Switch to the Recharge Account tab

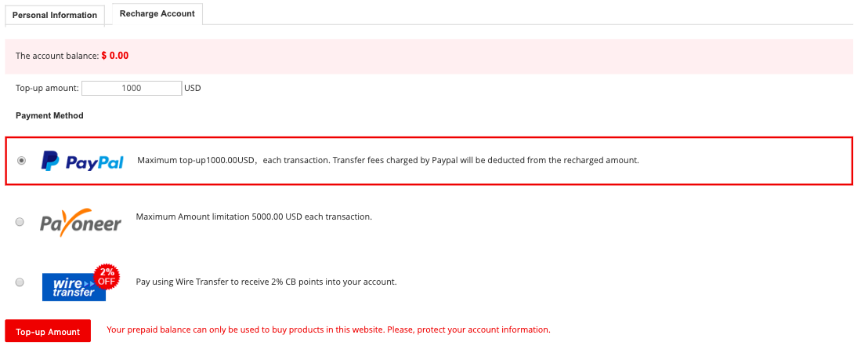pyautogui.click(x=157, y=14)
